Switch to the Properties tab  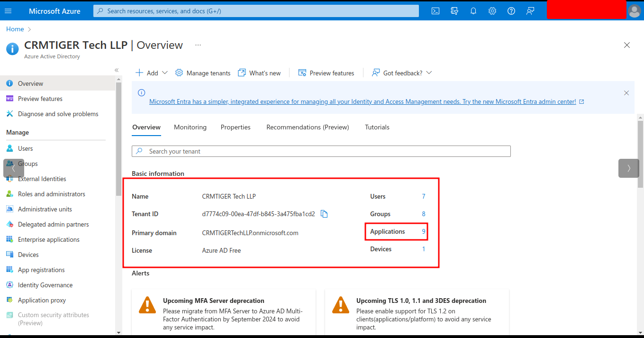pos(236,127)
